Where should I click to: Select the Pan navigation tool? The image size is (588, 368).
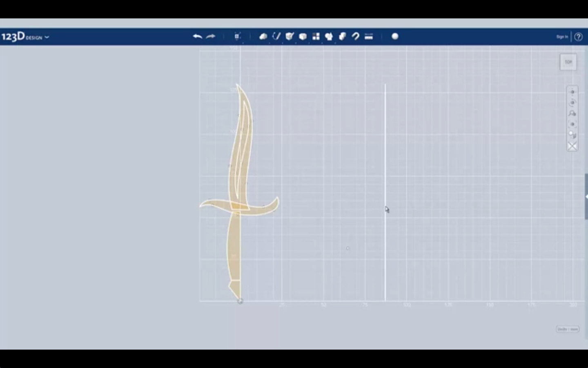pyautogui.click(x=572, y=92)
